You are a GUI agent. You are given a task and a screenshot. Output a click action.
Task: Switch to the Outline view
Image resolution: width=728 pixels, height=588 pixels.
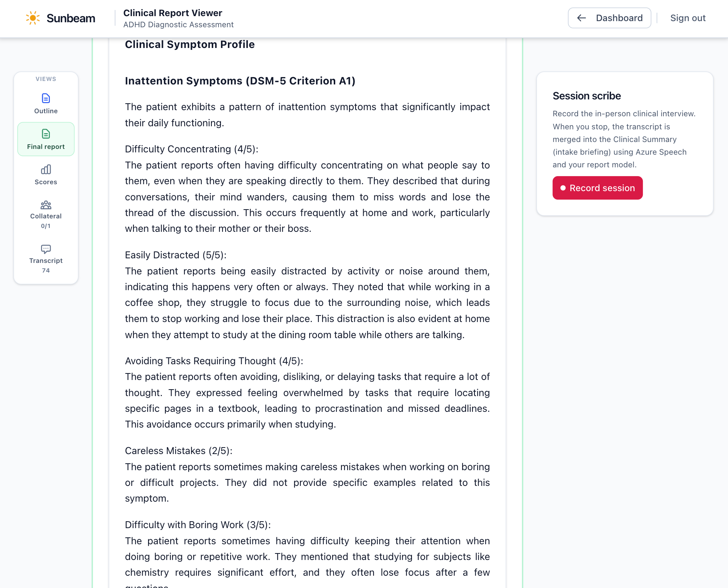click(x=46, y=104)
